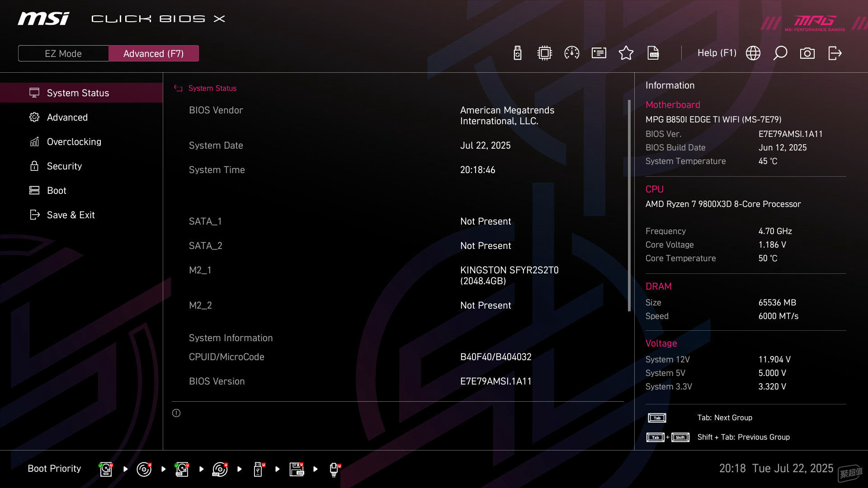
Task: Select the Advanced (F7) mode tab
Action: pos(154,53)
